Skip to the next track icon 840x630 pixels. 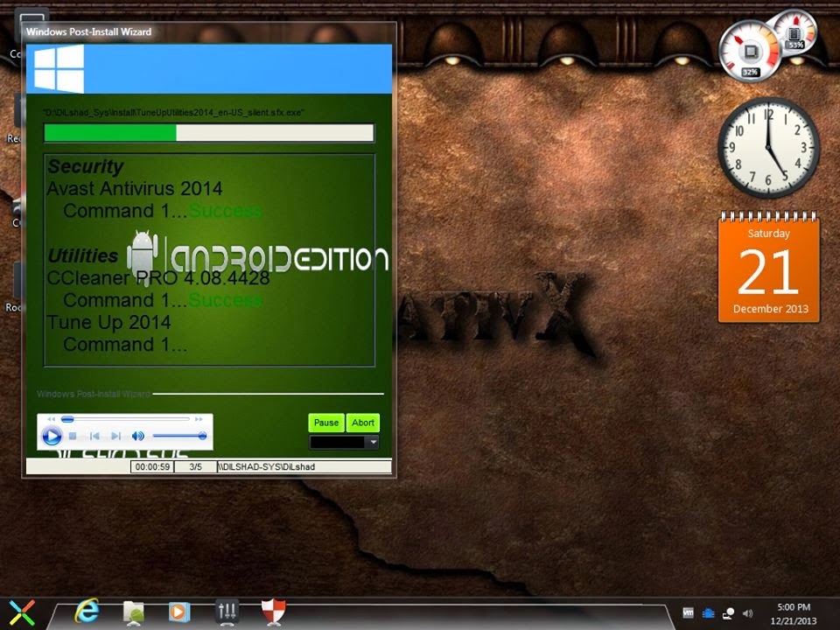(x=115, y=435)
